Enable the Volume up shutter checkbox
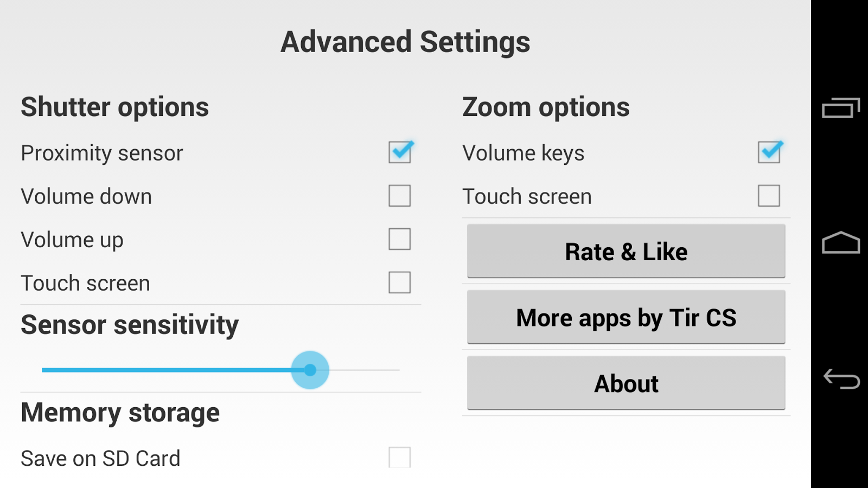Viewport: 868px width, 488px height. pos(400,239)
